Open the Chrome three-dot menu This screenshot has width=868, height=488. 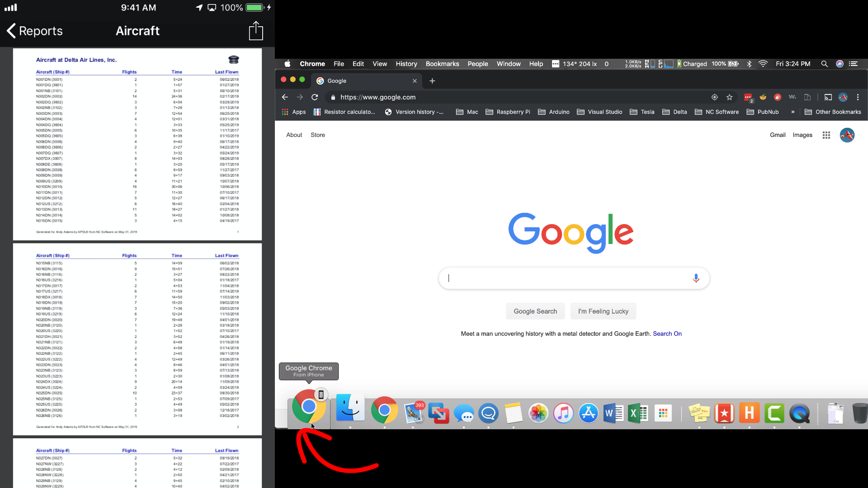coord(858,97)
